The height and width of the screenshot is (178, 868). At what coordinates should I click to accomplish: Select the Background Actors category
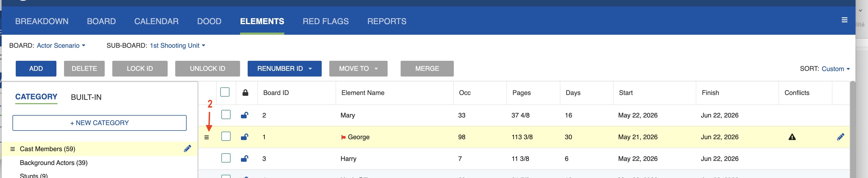point(54,163)
